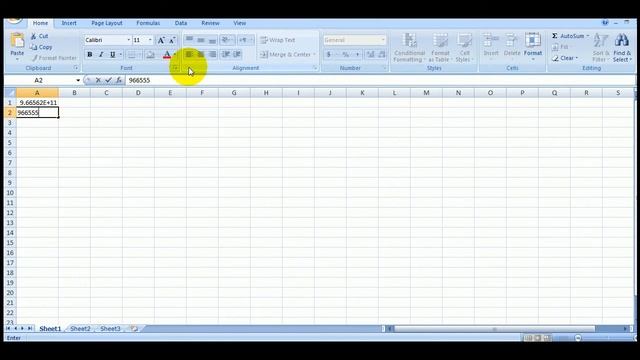Click the red Font Color button
This screenshot has height=360, width=640.
167,54
